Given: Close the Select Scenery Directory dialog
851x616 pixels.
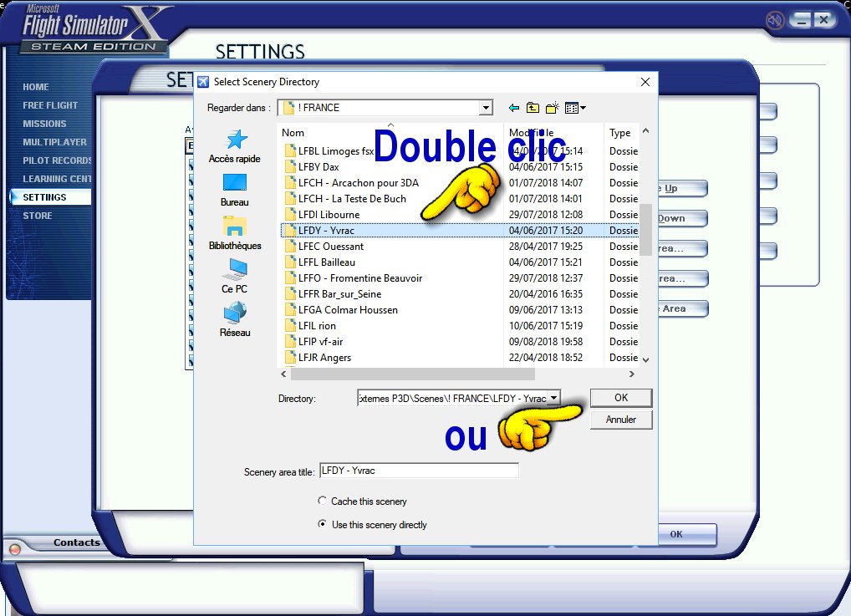Looking at the screenshot, I should pyautogui.click(x=645, y=82).
